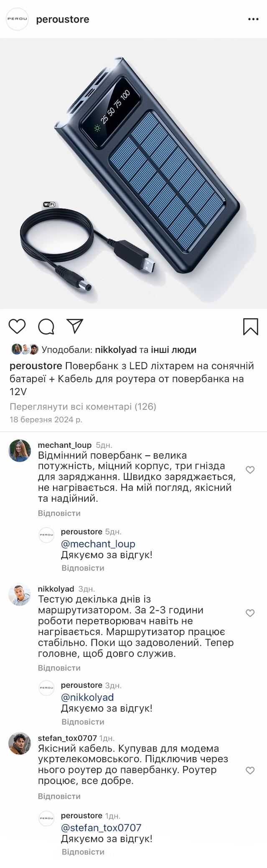This screenshot has height=868, width=267.
Task: Open nikkolyad's commenter avatar
Action: (20, 595)
